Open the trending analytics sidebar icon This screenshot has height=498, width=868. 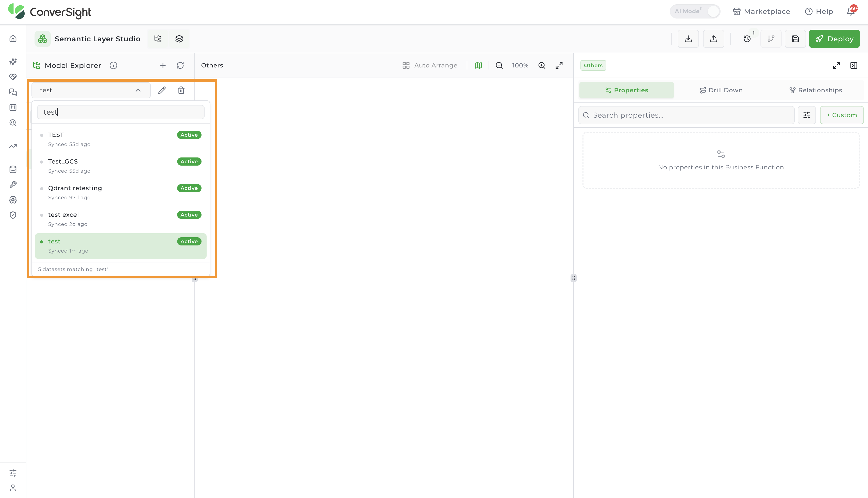point(13,146)
